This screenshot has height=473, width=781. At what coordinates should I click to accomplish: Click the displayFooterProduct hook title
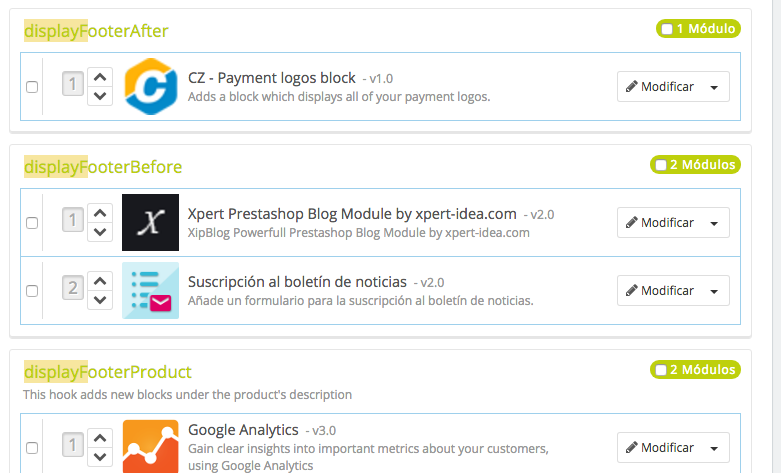coord(107,372)
